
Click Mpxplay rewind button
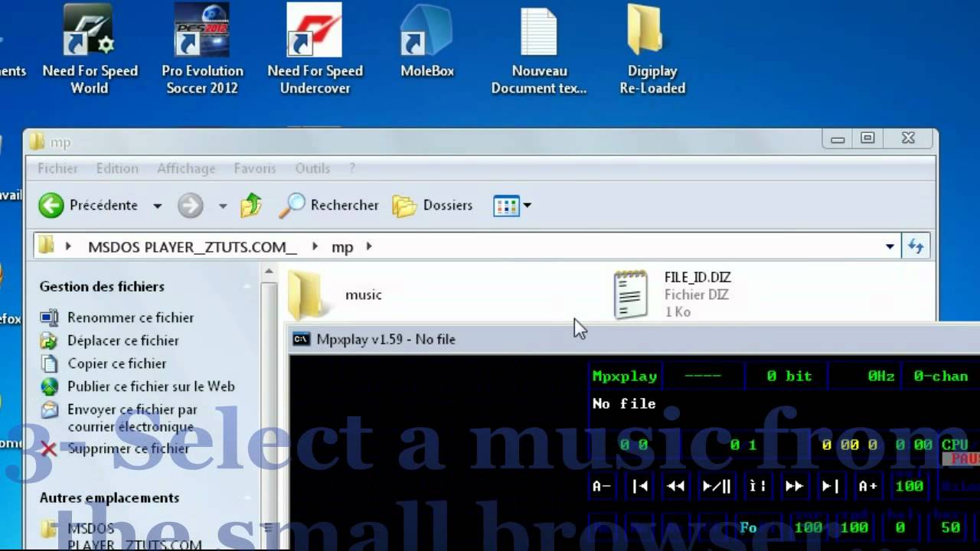pyautogui.click(x=676, y=486)
